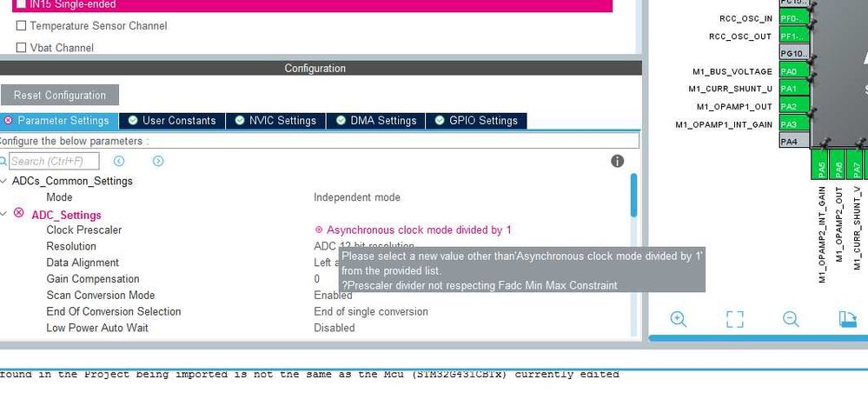
Task: Switch to the NVIC Settings tab
Action: point(275,121)
